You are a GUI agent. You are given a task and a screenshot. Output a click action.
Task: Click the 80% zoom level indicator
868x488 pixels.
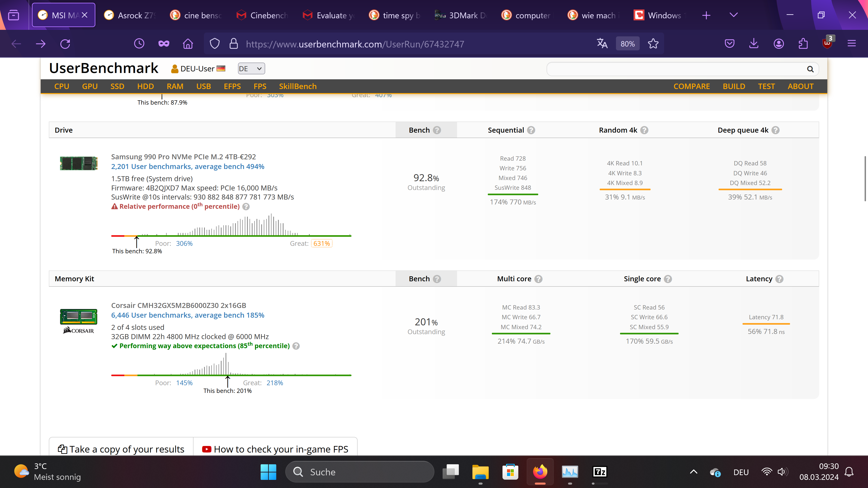click(x=627, y=44)
